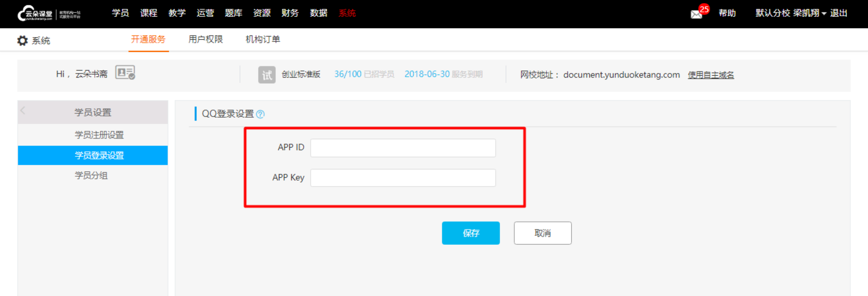The height and width of the screenshot is (296, 868).
Task: Click the blue 保存 button
Action: click(471, 233)
